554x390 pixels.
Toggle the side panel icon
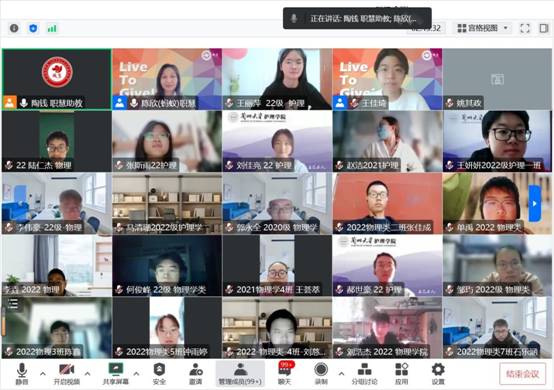(x=544, y=28)
